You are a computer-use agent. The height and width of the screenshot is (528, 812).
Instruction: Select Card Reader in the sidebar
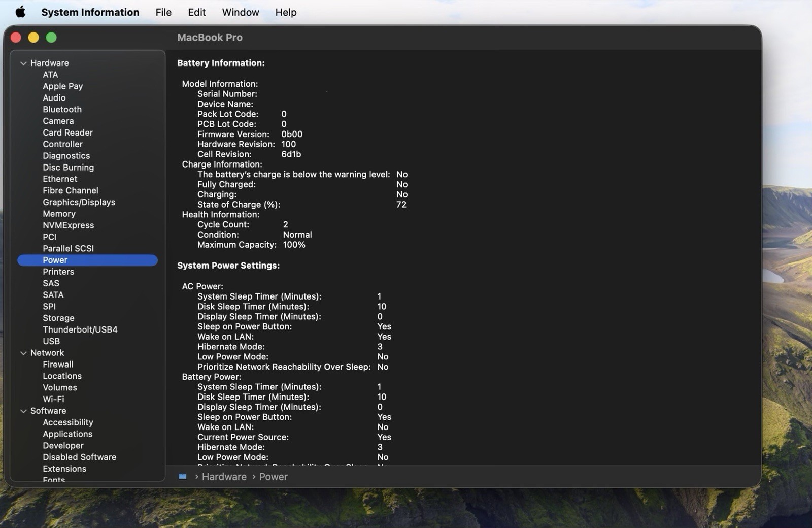[x=68, y=133]
